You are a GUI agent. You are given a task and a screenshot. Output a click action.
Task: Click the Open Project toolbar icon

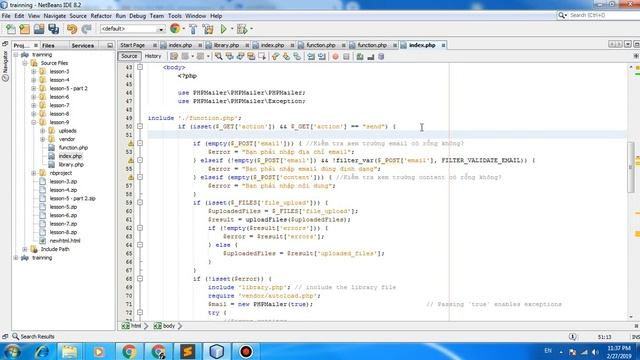click(39, 29)
